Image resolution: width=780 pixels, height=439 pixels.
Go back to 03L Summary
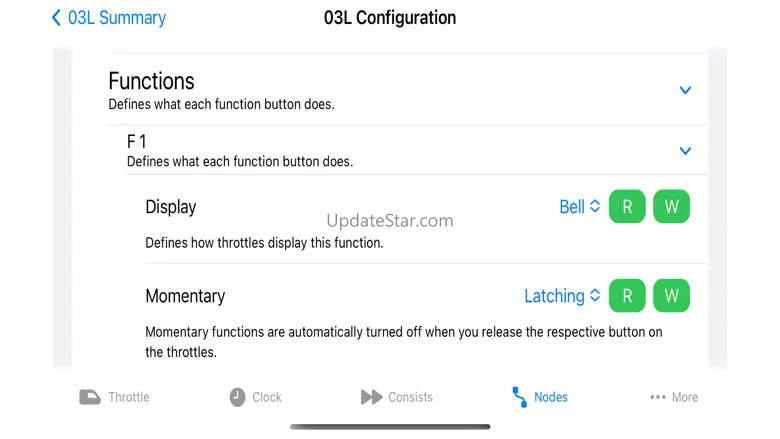116,18
